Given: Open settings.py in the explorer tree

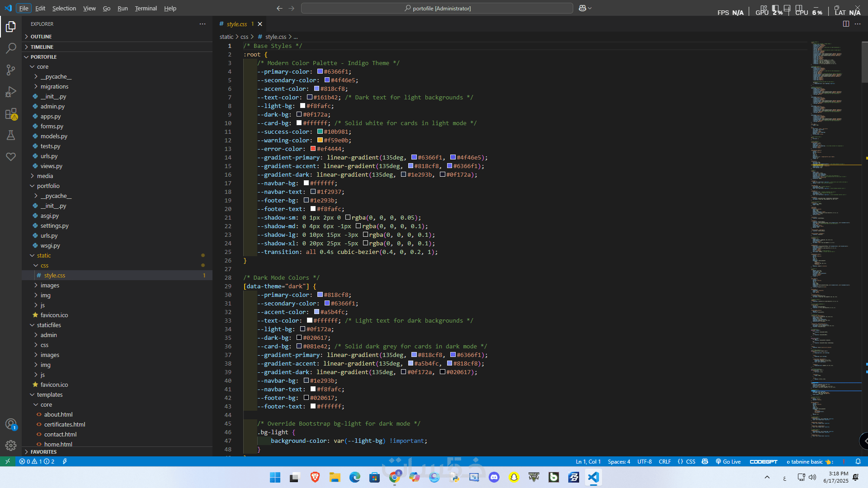Looking at the screenshot, I should [x=54, y=225].
